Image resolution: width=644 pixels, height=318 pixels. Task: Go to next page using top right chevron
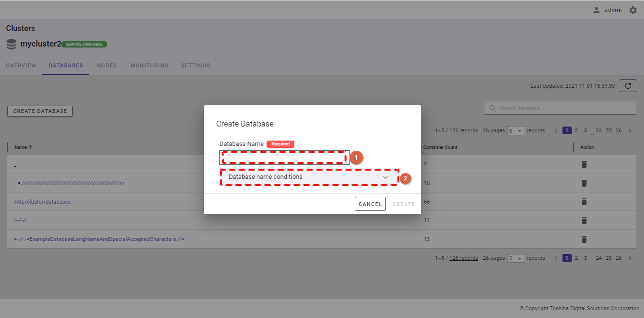tap(630, 131)
